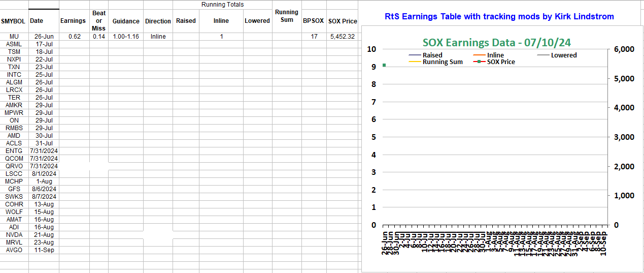The height and width of the screenshot is (273, 644).
Task: Click the Guidance column header
Action: pyautogui.click(x=126, y=21)
